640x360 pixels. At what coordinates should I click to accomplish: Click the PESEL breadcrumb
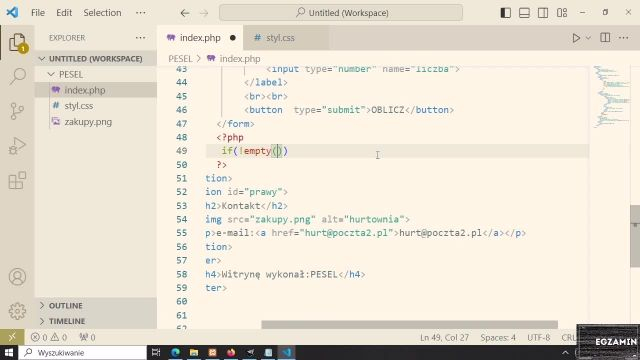pyautogui.click(x=180, y=59)
